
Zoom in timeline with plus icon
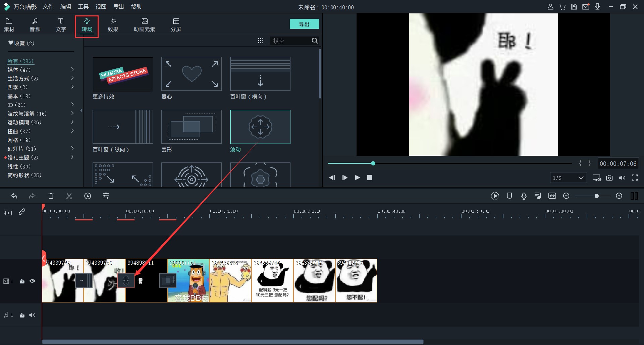tap(619, 196)
